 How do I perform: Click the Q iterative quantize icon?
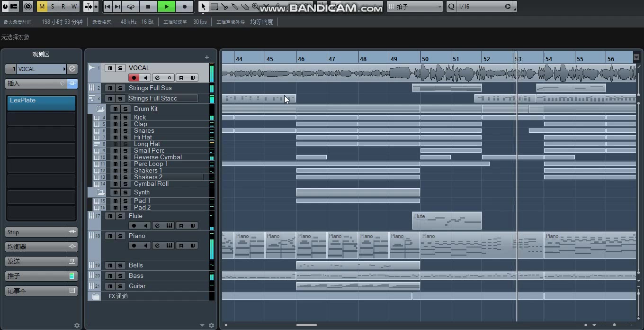click(x=451, y=7)
